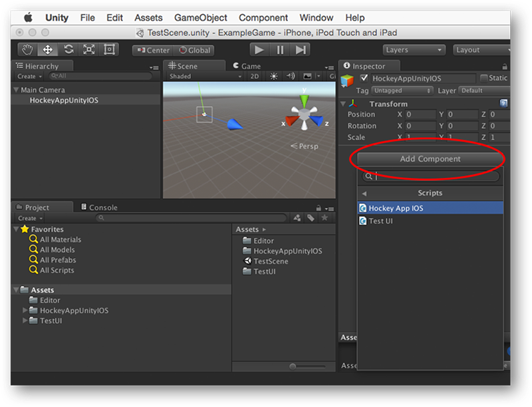Save Project search star icon
The image size is (532, 407).
pos(325,217)
